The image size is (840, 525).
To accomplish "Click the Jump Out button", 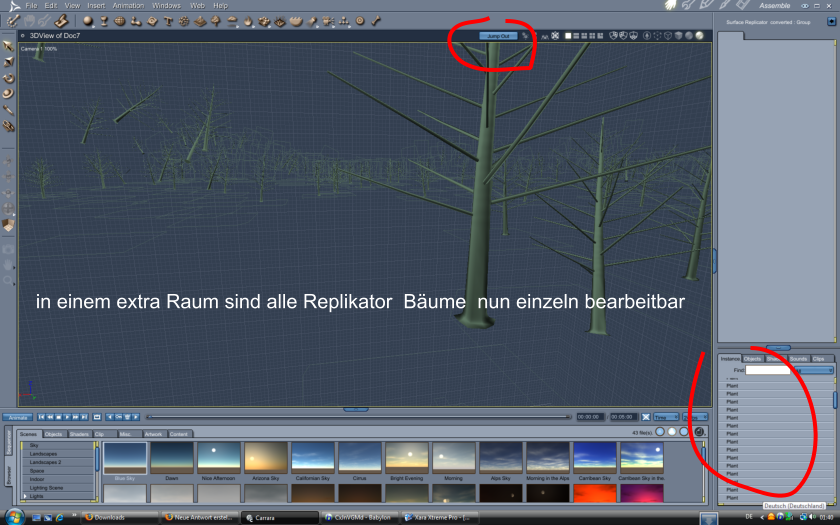I will click(498, 36).
